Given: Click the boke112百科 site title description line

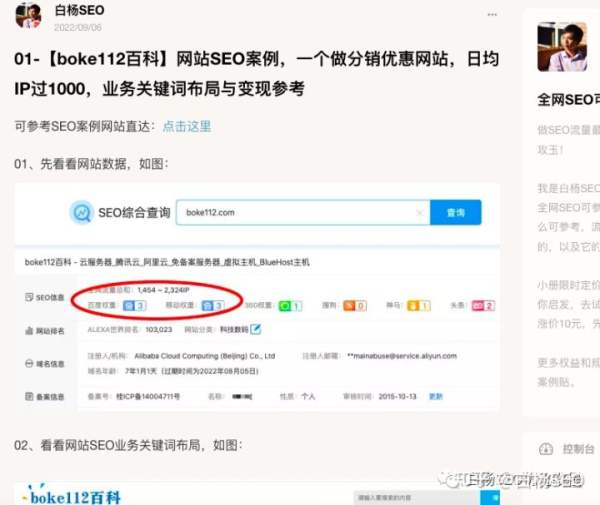Looking at the screenshot, I should point(167,262).
